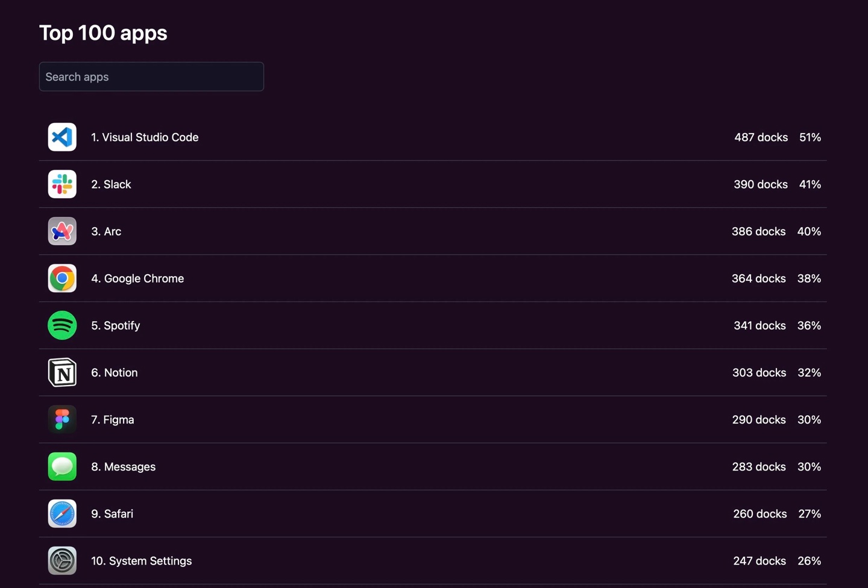Click the Arc browser icon
This screenshot has height=588, width=868.
coord(62,231)
